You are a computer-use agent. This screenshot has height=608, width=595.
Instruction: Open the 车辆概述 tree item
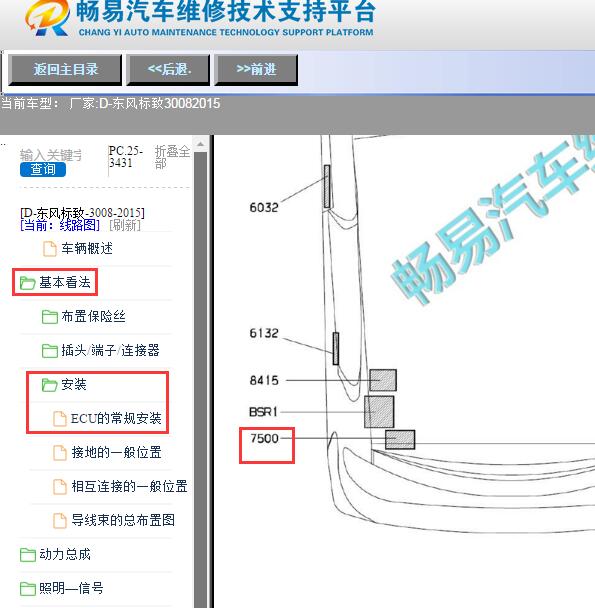(x=87, y=248)
